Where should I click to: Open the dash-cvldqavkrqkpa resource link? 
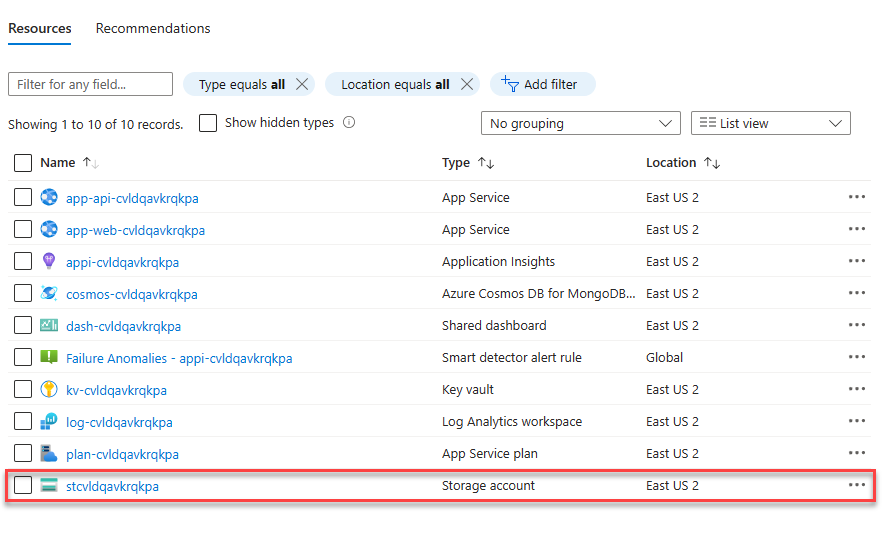(124, 327)
